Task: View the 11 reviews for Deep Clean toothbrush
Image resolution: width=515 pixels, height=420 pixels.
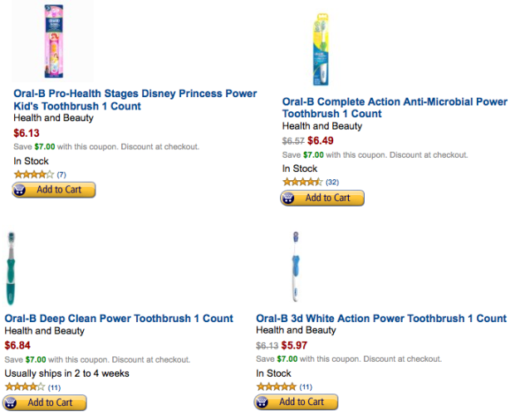Action: pyautogui.click(x=55, y=388)
